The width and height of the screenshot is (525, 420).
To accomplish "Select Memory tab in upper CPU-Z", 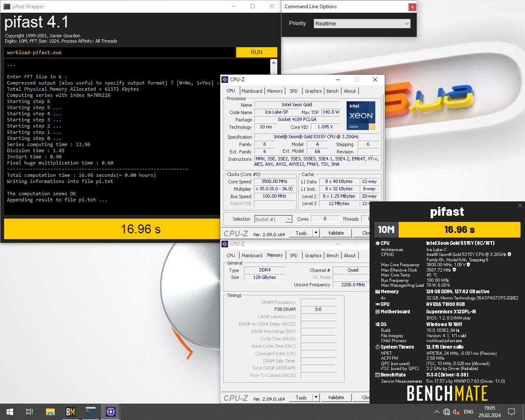I will (275, 91).
